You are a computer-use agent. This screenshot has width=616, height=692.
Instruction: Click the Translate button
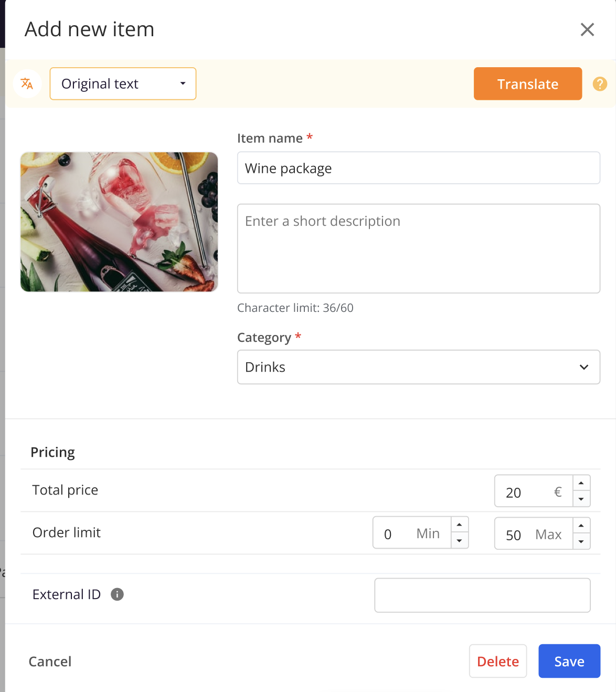point(528,83)
